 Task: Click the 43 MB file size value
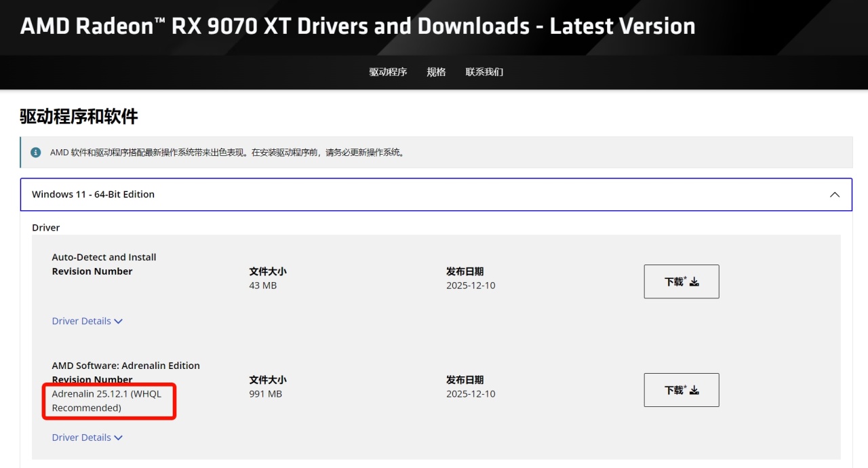pyautogui.click(x=263, y=286)
